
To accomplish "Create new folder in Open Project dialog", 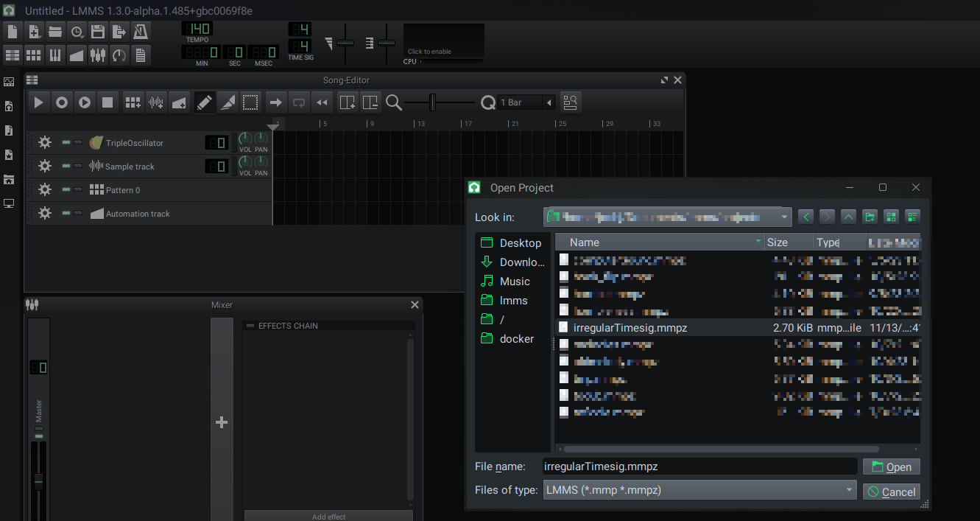I will coord(870,217).
